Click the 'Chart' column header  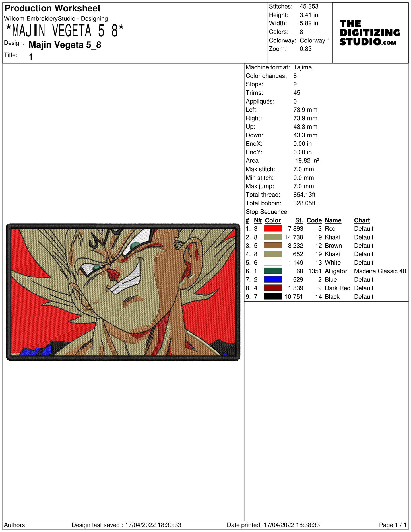click(362, 220)
